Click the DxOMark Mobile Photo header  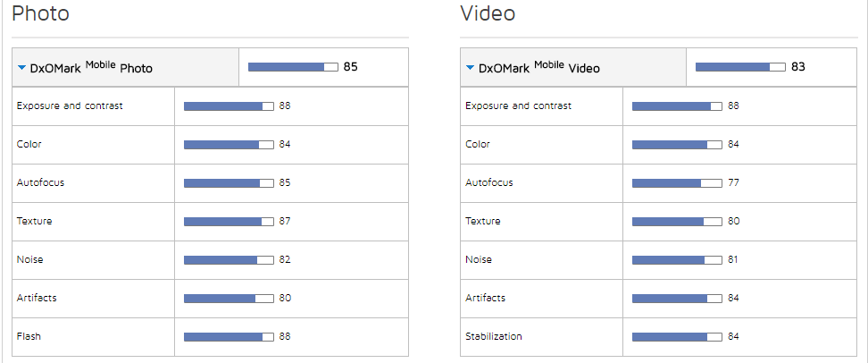[91, 68]
